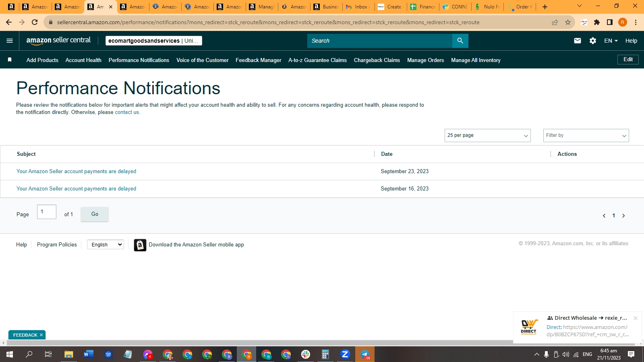Click the page number input box
Screen dimensions: 644x362
(x=47, y=212)
